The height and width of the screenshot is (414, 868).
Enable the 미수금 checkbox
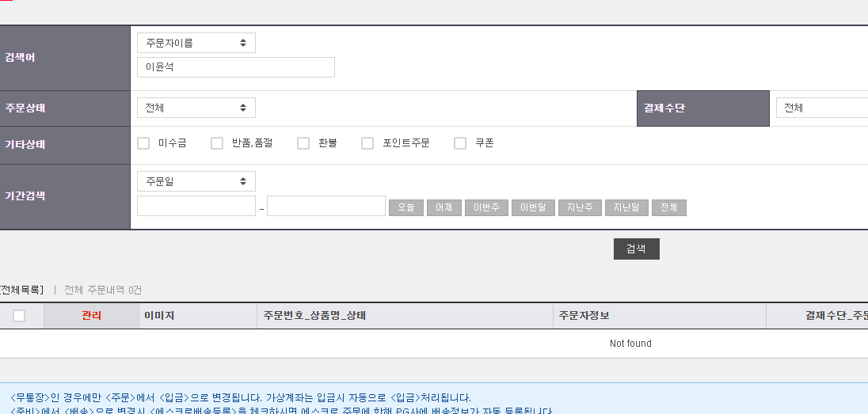(143, 143)
